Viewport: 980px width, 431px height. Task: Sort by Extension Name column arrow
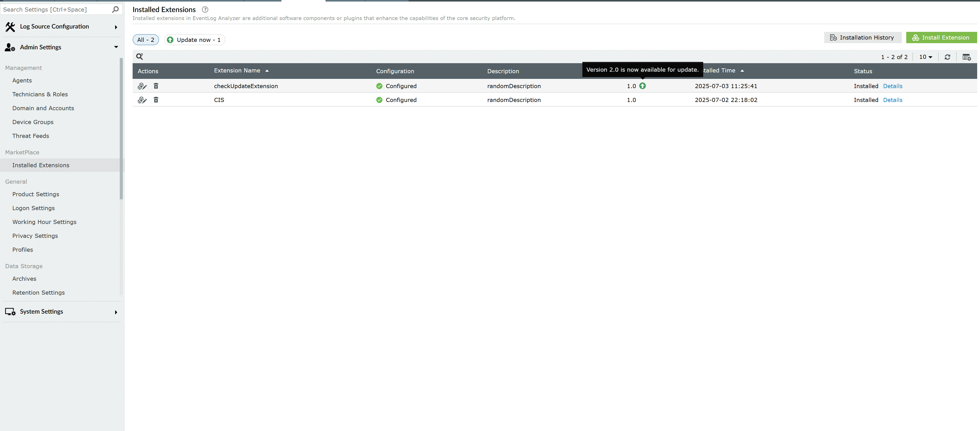coord(267,70)
